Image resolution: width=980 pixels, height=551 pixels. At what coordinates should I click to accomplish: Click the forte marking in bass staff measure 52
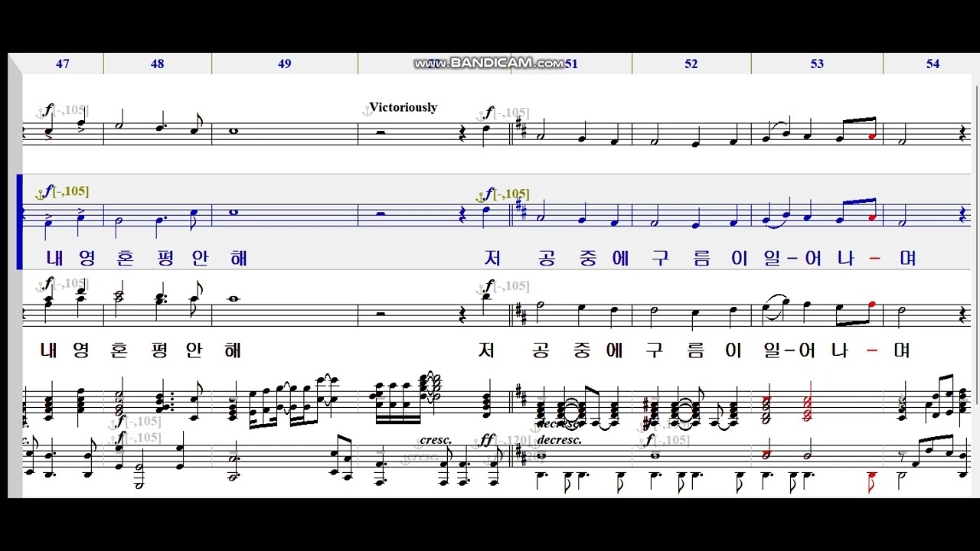tap(650, 439)
